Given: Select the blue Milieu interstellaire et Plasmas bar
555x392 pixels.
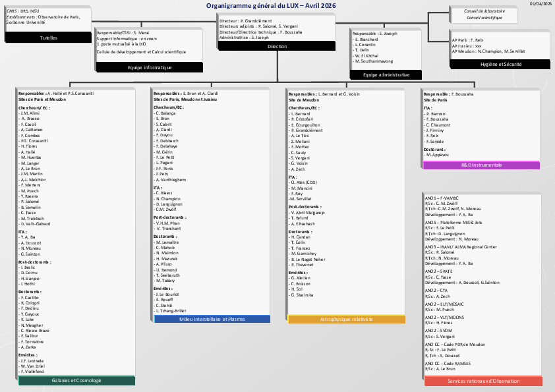Looking at the screenshot, I should point(211,319).
